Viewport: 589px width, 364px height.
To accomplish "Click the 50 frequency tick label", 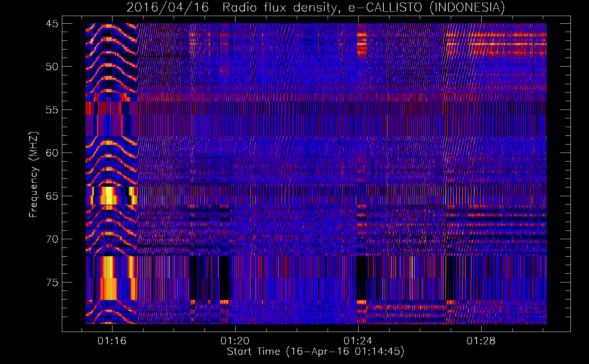I will (x=52, y=67).
